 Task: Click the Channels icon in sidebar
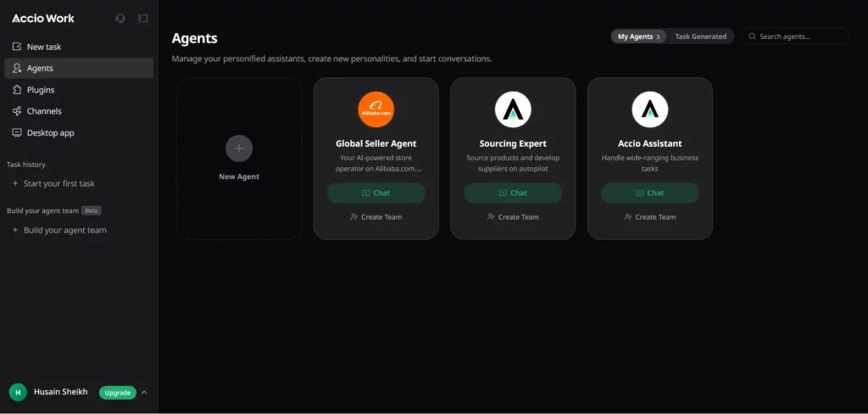click(17, 111)
